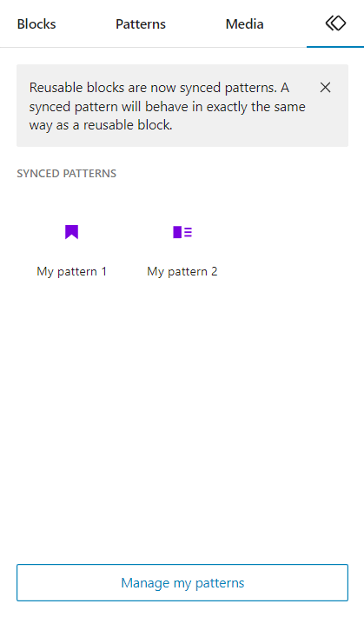Click the My pattern 2 tile
The height and width of the screenshot is (617, 364).
coord(182,248)
